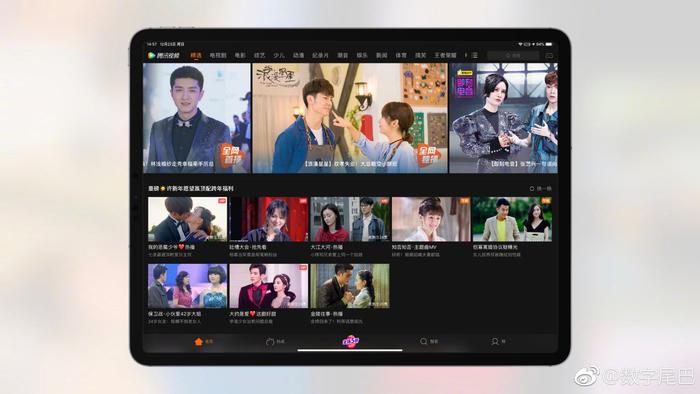Play the 大江大河 video thumbnail
700x394 pixels.
tap(350, 219)
